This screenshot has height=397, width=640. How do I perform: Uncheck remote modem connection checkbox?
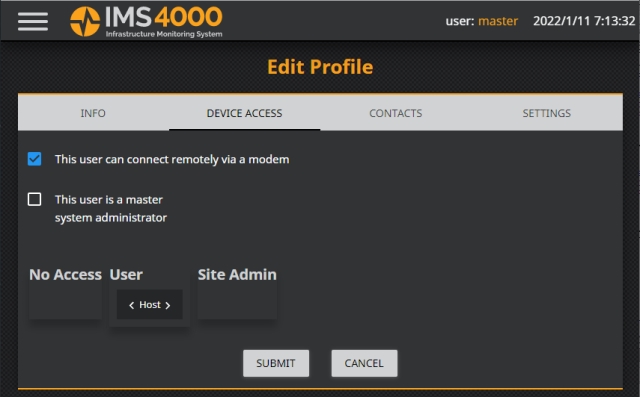[x=34, y=159]
